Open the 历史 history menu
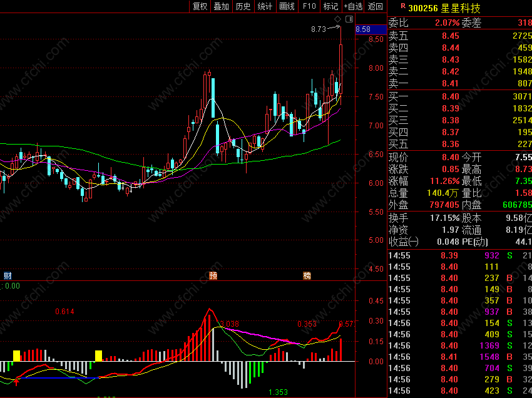 click(x=243, y=6)
